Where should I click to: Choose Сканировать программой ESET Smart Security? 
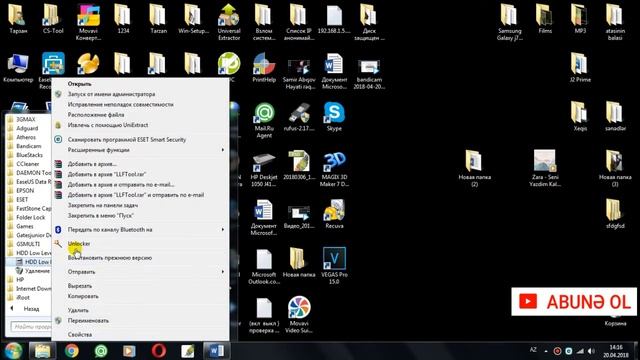tap(140, 140)
